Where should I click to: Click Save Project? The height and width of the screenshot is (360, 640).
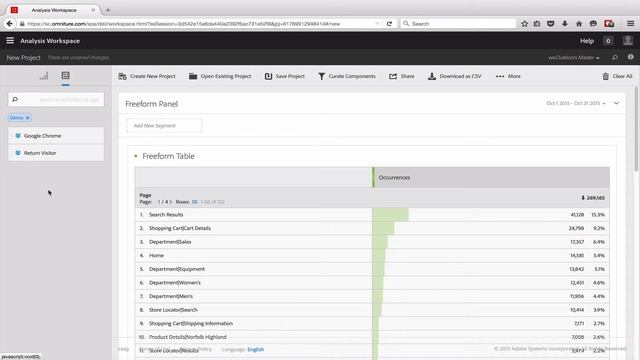tap(284, 76)
